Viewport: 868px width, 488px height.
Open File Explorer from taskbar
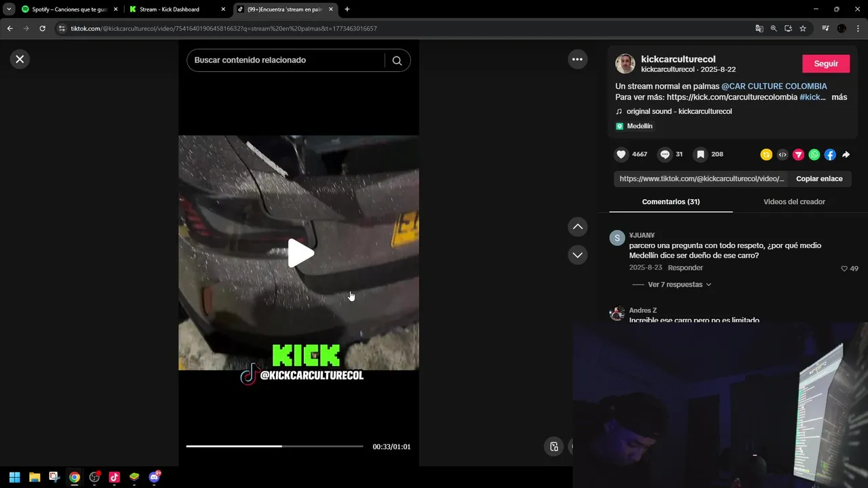tap(35, 477)
